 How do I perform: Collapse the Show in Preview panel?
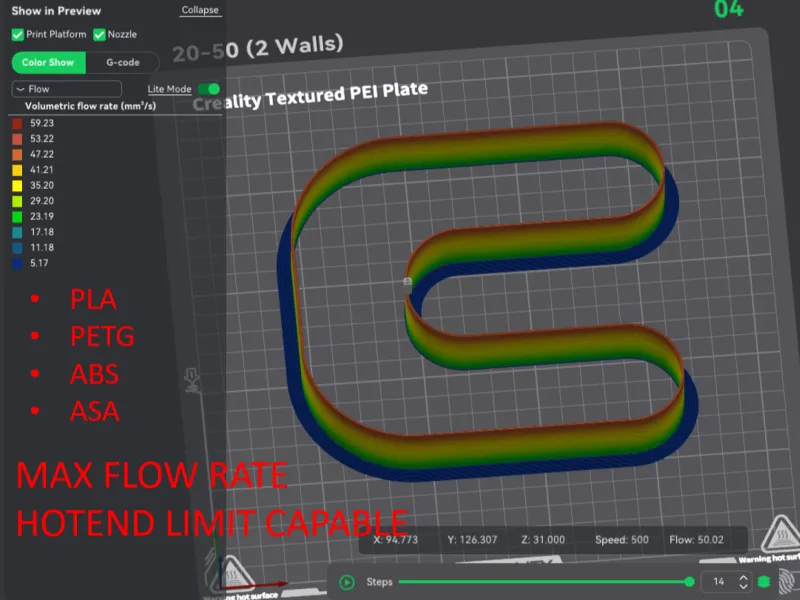200,10
